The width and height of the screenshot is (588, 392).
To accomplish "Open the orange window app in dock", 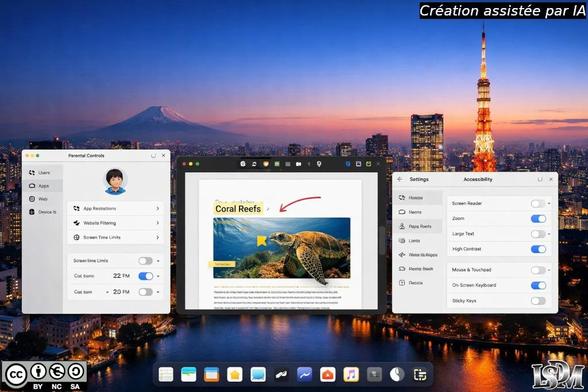I will tap(212, 374).
